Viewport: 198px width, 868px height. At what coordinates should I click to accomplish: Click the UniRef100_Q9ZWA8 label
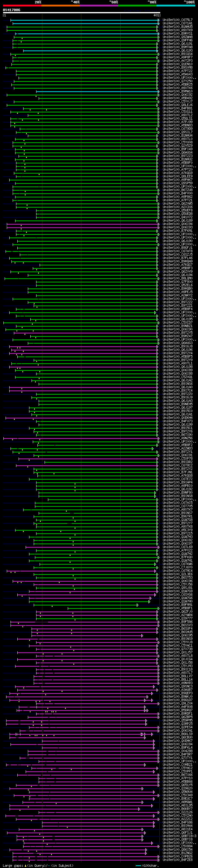[x=178, y=37]
